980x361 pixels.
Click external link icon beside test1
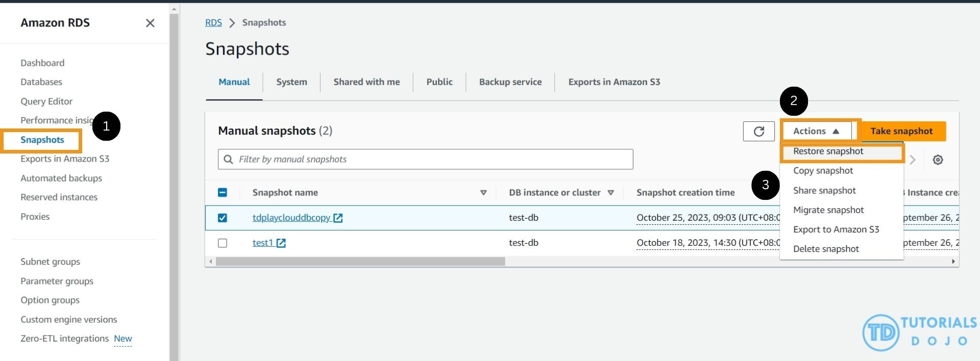tap(281, 243)
